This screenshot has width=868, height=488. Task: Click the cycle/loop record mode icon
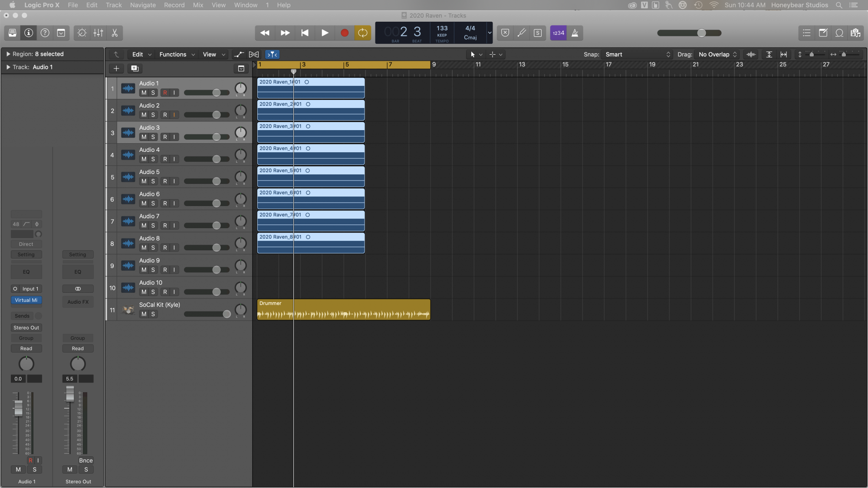pyautogui.click(x=362, y=33)
